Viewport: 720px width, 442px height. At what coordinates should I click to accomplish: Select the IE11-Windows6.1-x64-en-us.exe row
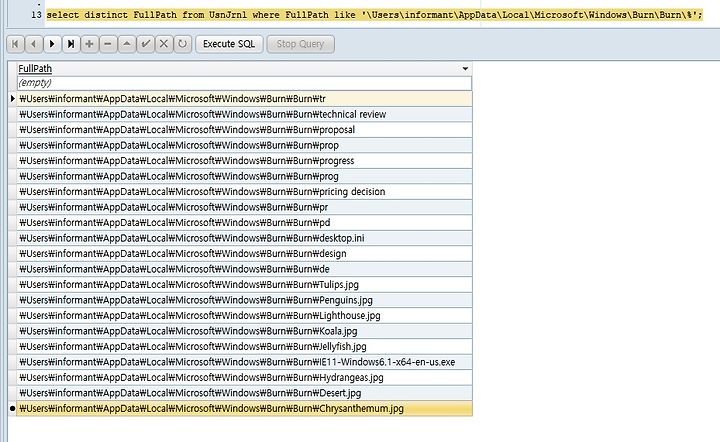tap(244, 362)
